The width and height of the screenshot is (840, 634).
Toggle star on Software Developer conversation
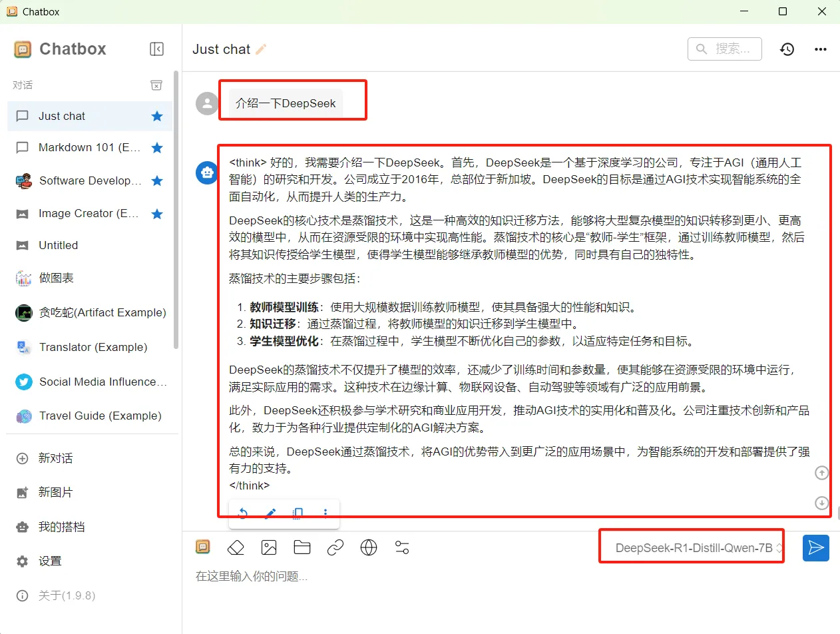click(x=157, y=180)
